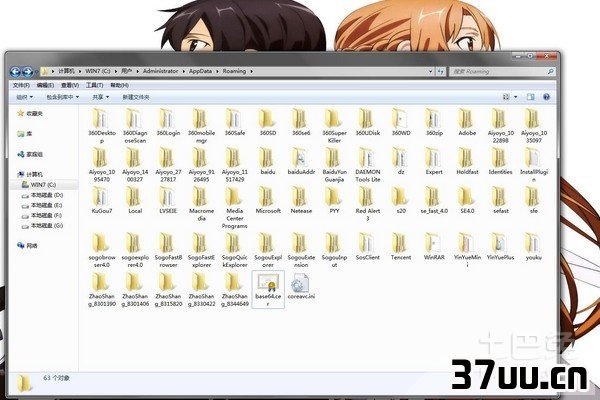
Task: Click the Forward navigation arrow
Action: [x=28, y=72]
